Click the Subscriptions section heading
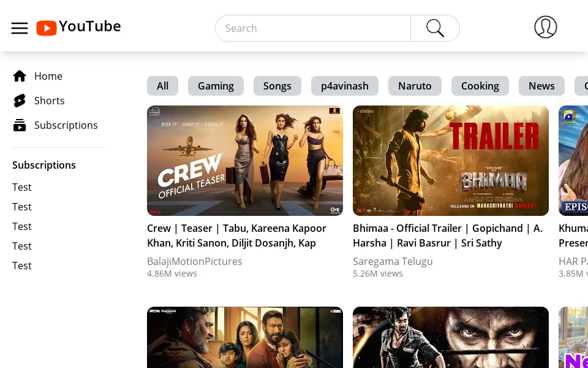Viewport: 588px width, 368px height. (x=44, y=165)
